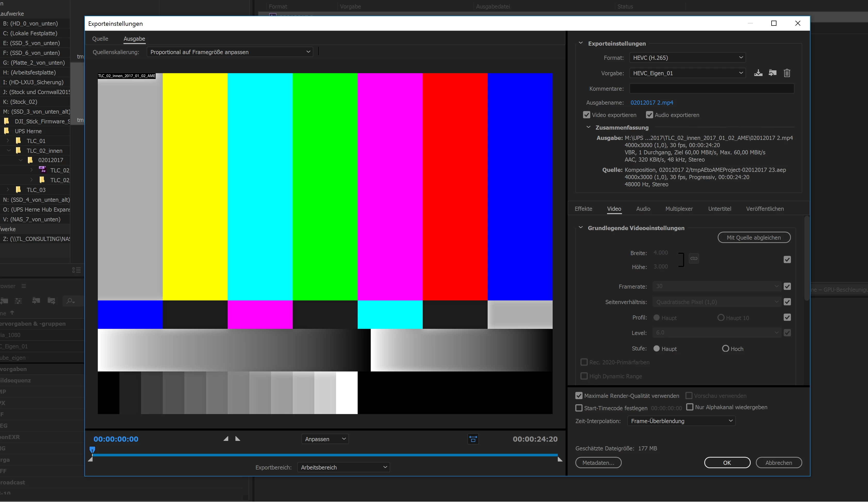Screen dimensions: 868x504
Task: Click the width-height link chain icon
Action: click(694, 258)
